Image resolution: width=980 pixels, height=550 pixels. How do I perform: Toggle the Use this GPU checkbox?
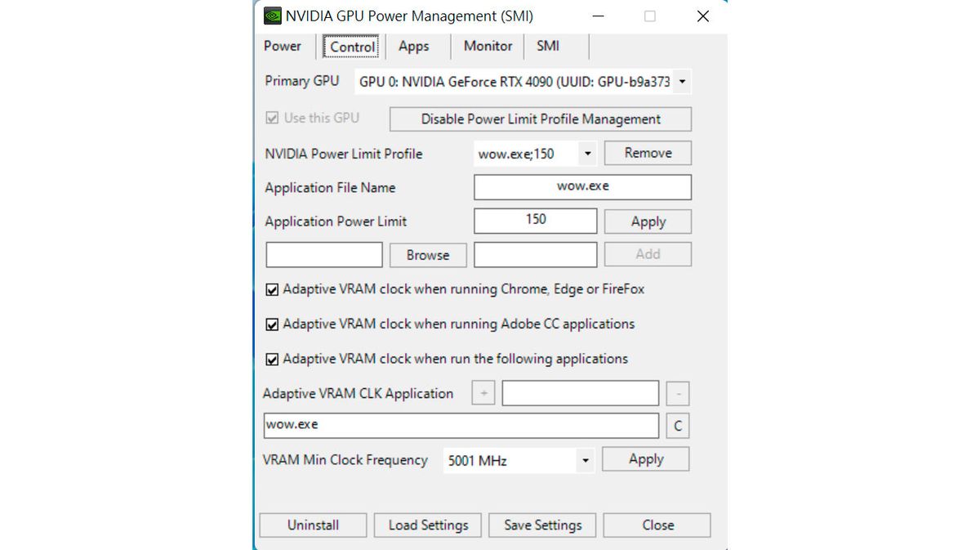[273, 118]
